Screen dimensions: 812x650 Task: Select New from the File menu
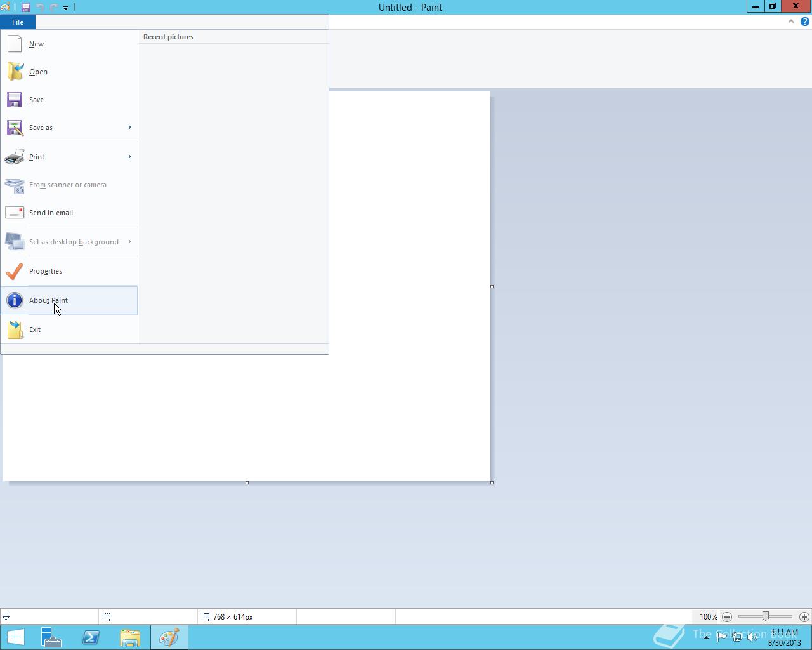pyautogui.click(x=69, y=44)
